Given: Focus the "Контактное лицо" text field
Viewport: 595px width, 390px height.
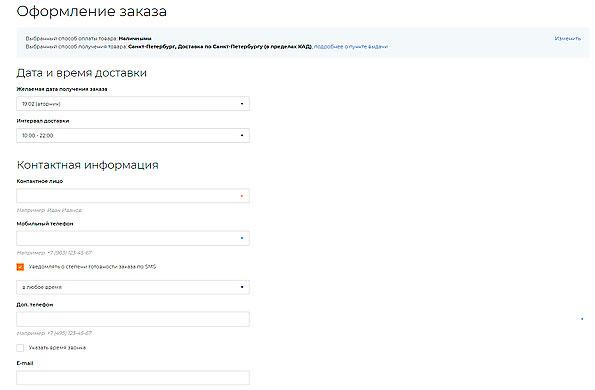Looking at the screenshot, I should 133,196.
